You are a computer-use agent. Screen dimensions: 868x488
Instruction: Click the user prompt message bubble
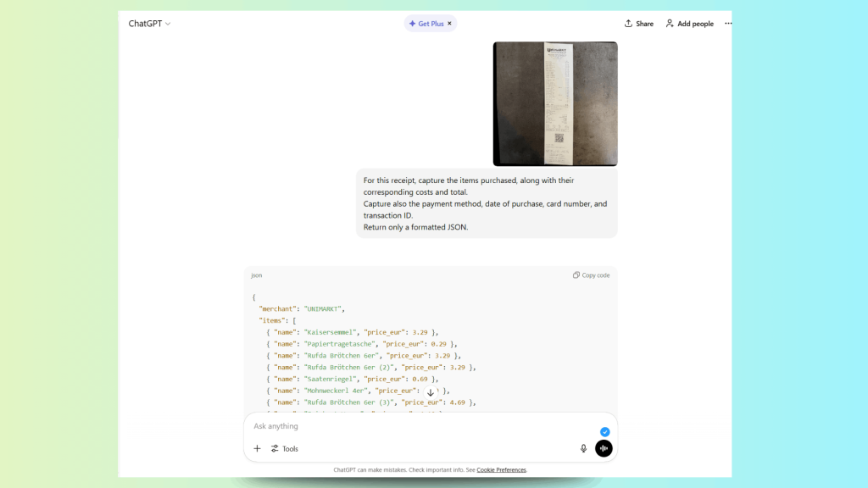(x=486, y=203)
